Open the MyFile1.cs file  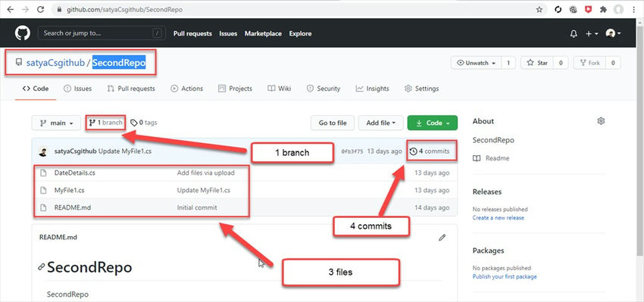(x=70, y=191)
